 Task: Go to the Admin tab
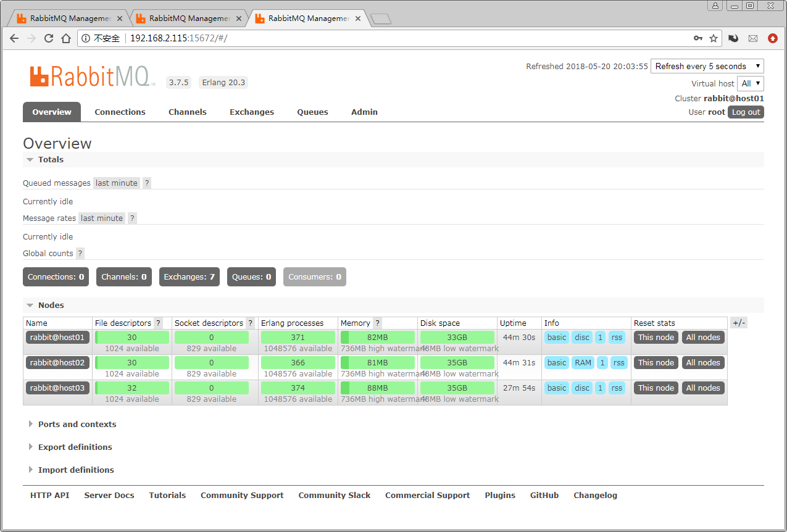[364, 112]
